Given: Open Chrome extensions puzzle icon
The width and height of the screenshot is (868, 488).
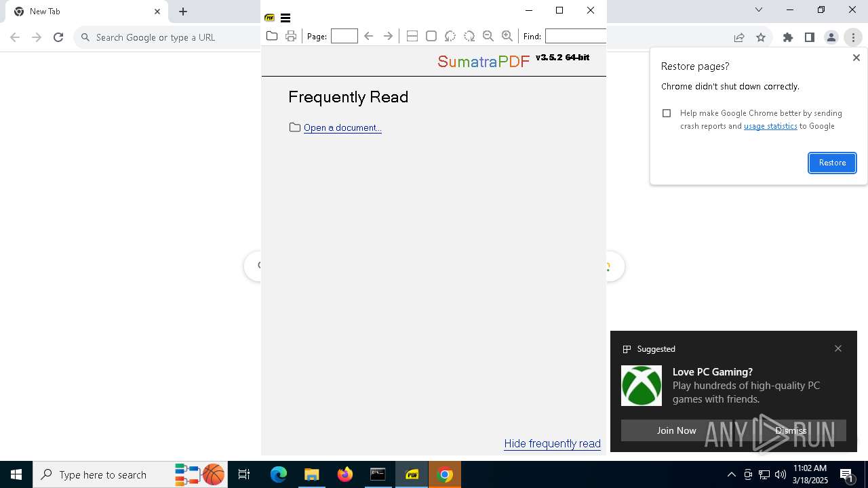Looking at the screenshot, I should point(788,37).
